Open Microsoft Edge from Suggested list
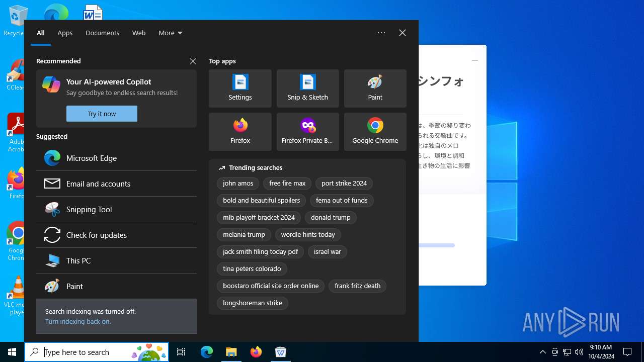Viewport: 644px width, 362px height. point(116,158)
